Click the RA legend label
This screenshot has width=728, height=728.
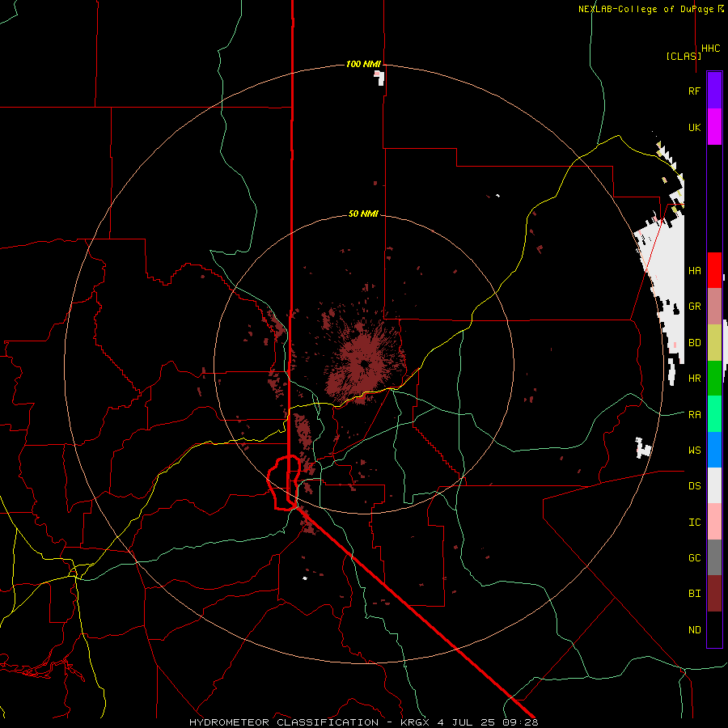(x=694, y=415)
